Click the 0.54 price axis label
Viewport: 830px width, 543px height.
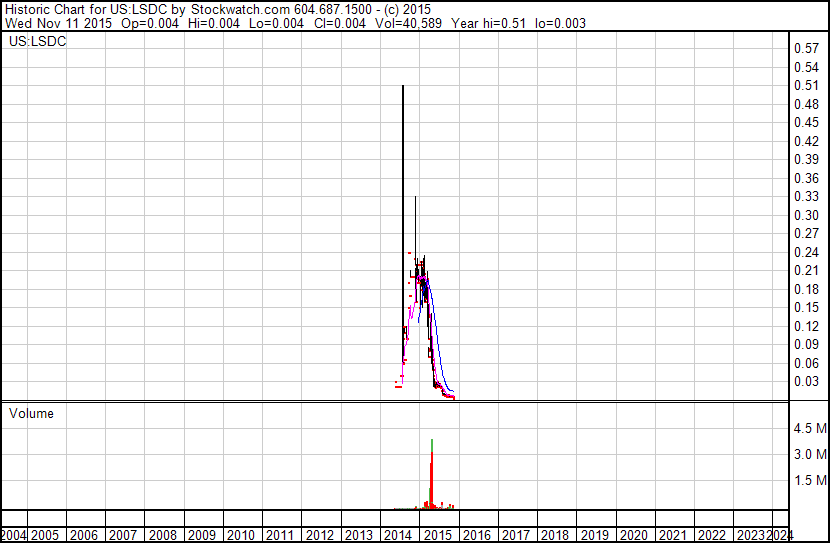[x=807, y=67]
